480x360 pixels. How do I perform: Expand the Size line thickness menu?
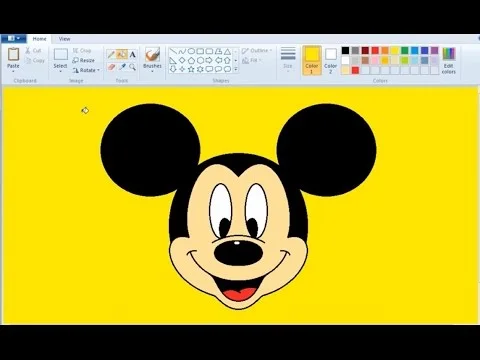[x=288, y=59]
